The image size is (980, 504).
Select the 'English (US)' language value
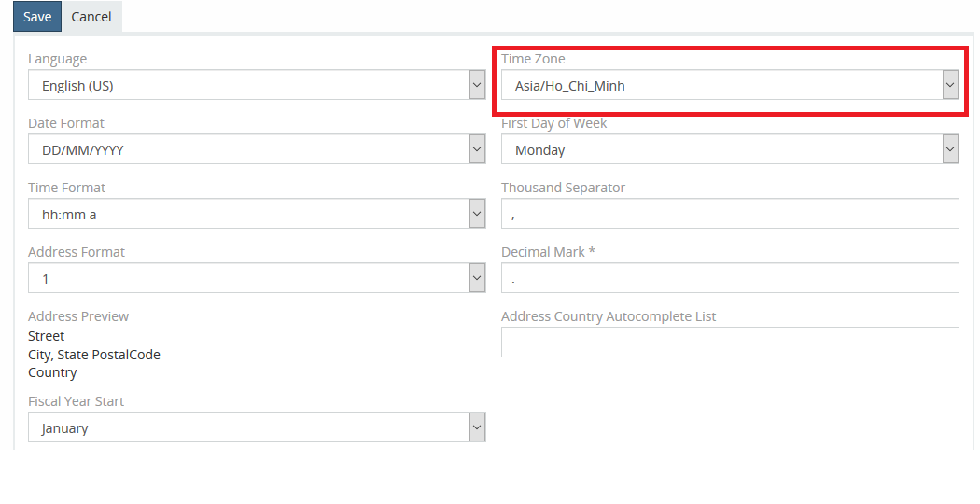click(78, 86)
